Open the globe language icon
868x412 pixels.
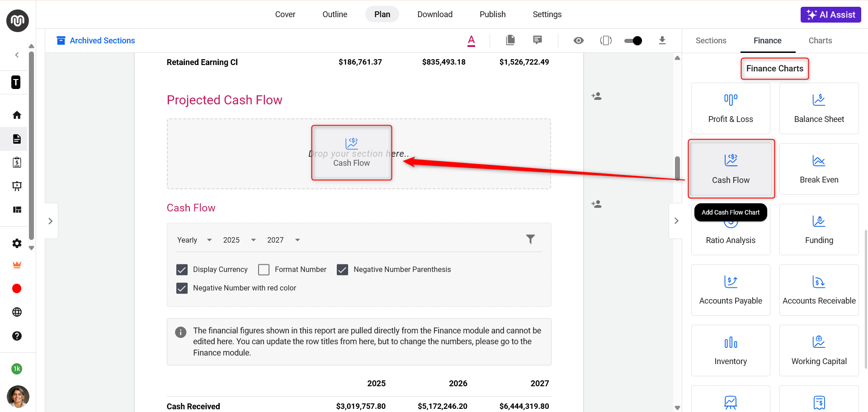point(17,312)
